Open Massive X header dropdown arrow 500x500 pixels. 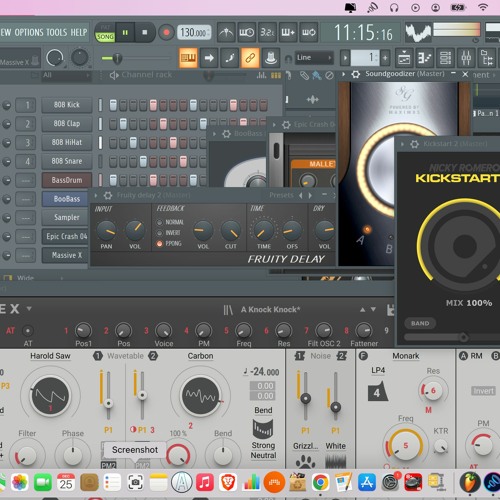29,309
